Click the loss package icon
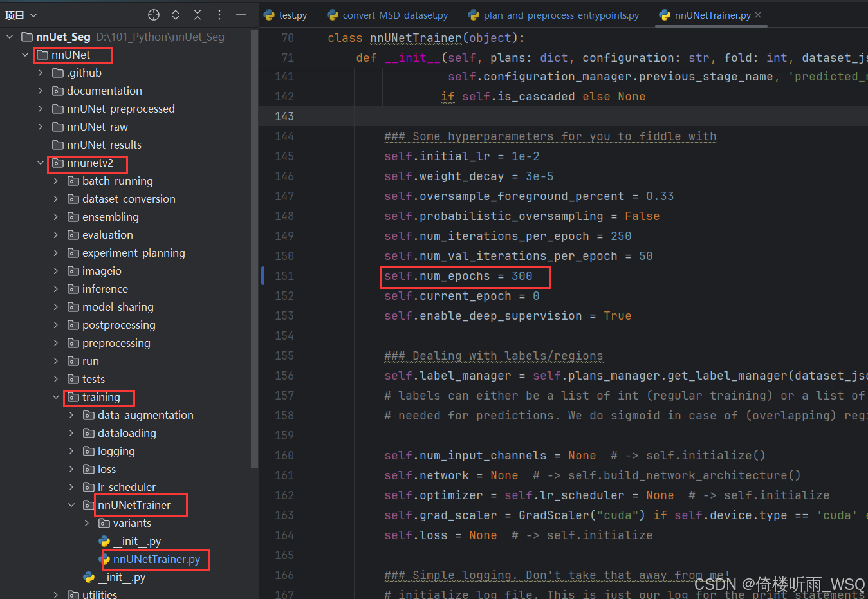868x599 pixels. tap(89, 469)
